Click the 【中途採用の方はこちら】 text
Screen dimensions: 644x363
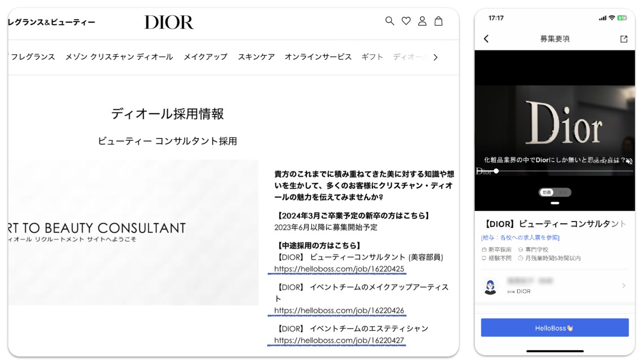coord(318,246)
